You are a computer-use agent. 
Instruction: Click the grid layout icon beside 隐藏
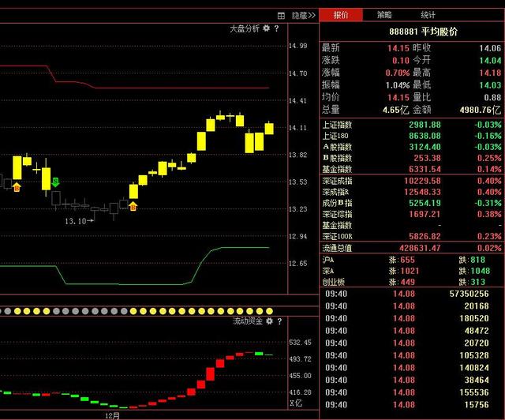tap(281, 16)
